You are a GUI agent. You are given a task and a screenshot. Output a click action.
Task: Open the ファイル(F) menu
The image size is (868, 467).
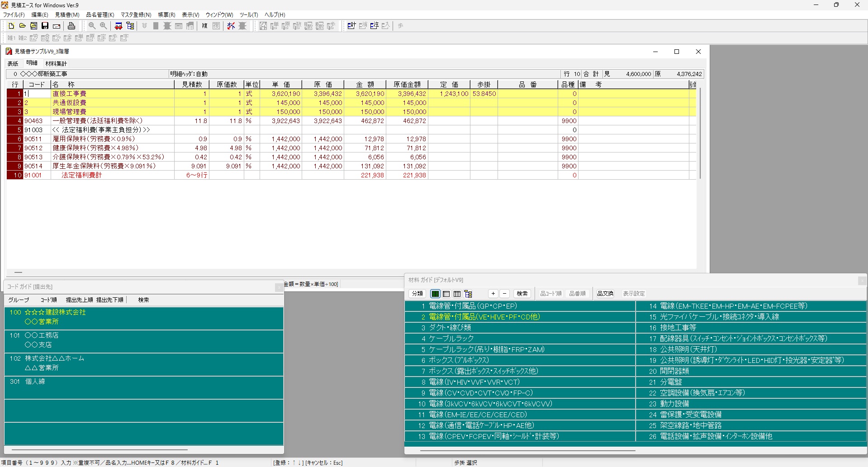(14, 15)
